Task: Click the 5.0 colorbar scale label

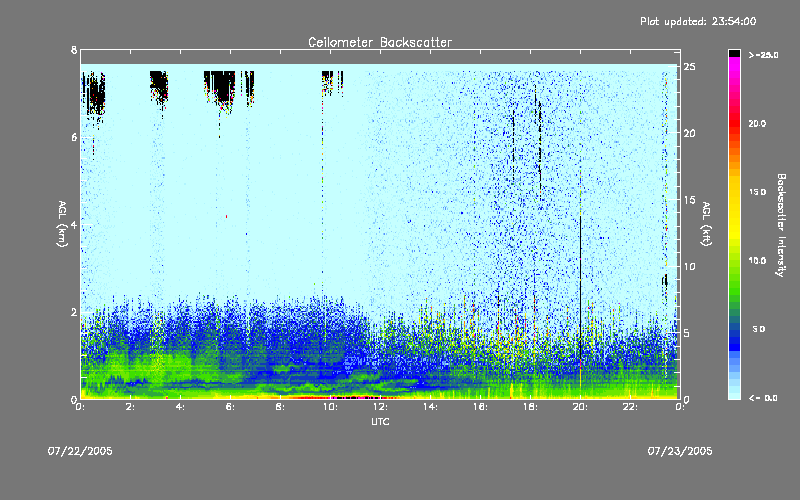Action: click(759, 329)
